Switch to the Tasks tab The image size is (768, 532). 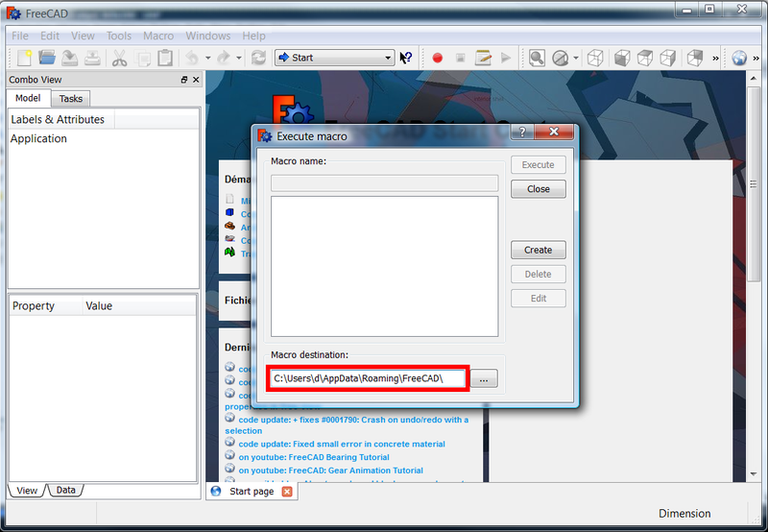click(71, 99)
